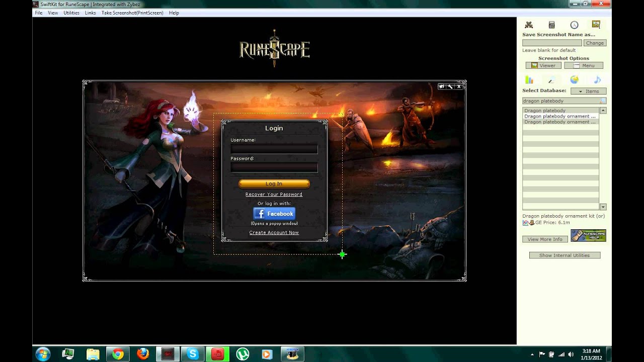This screenshot has width=644, height=362.
Task: Show hidden system tray icons arrow
Action: point(532,354)
